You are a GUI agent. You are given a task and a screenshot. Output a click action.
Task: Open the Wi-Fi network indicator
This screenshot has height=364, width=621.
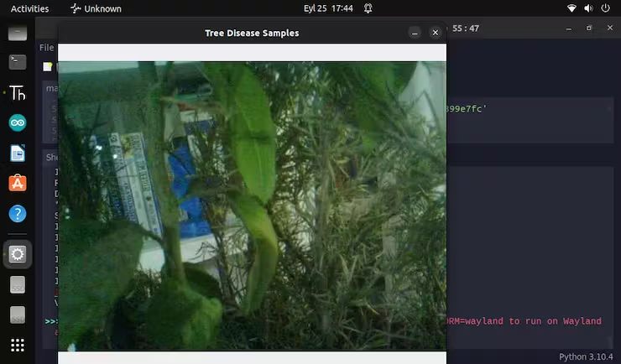tap(572, 8)
